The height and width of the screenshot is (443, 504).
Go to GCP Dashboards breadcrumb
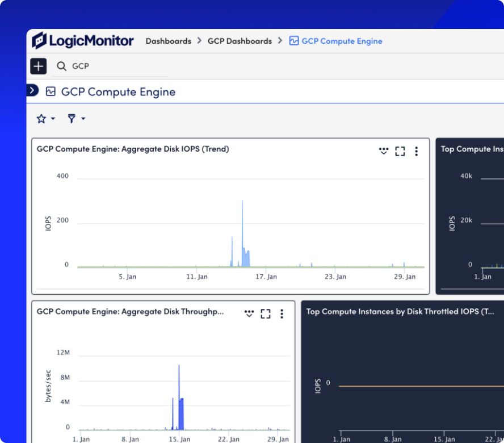tap(240, 41)
